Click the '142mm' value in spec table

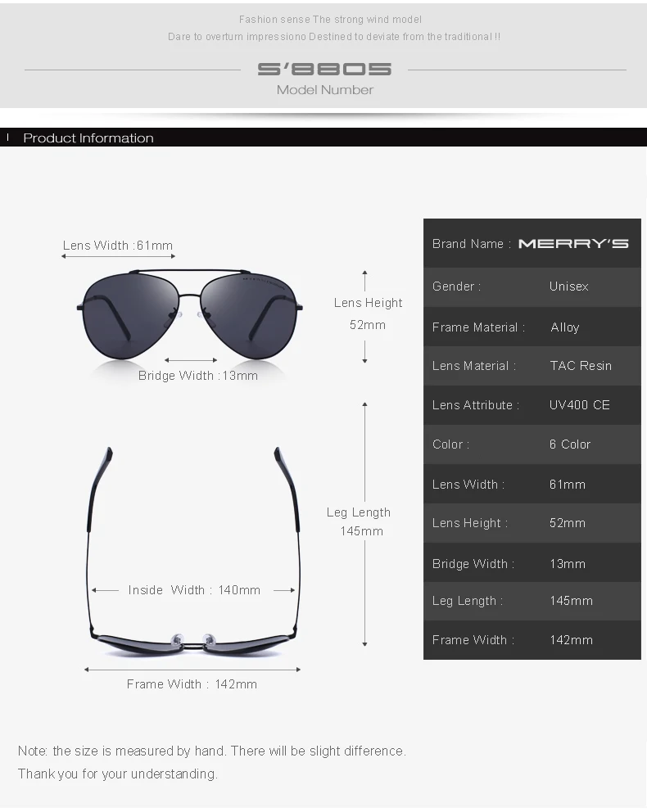(572, 640)
